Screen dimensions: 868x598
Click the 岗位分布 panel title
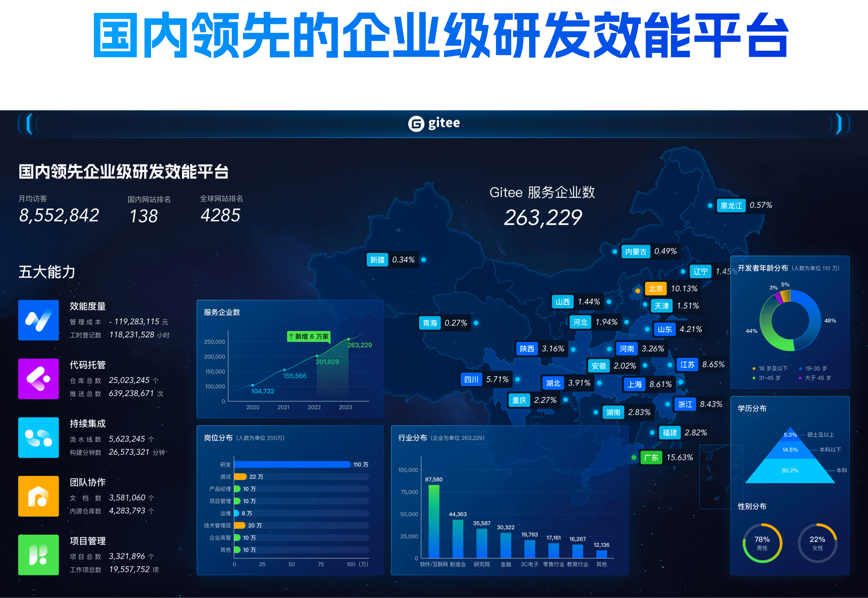(x=218, y=438)
